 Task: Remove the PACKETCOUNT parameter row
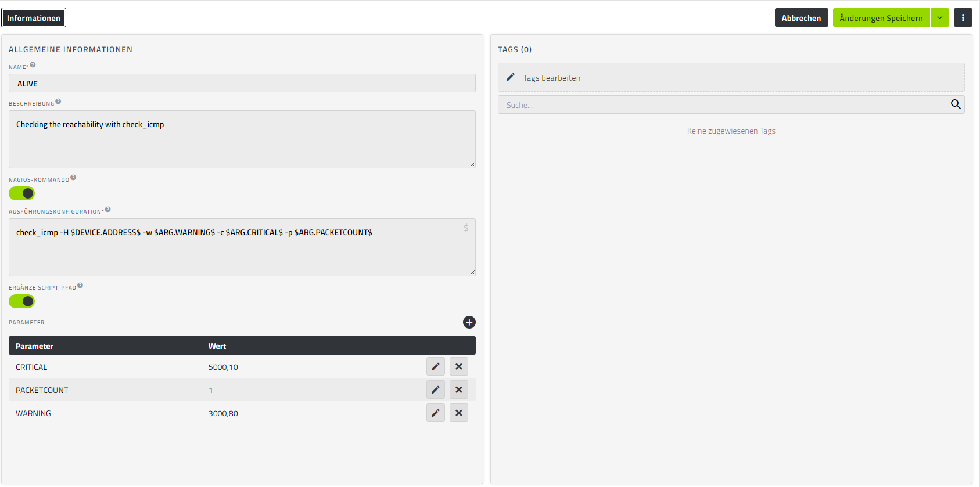459,389
